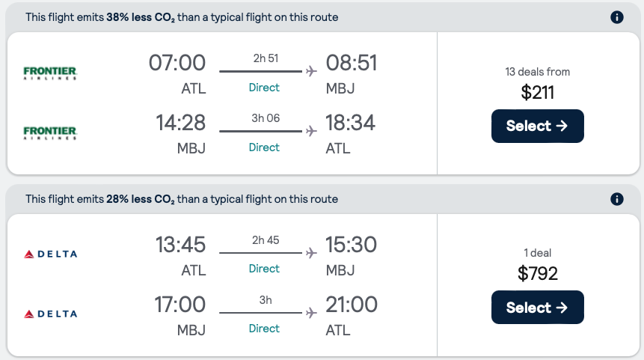Click the Direct label under the 3h 06 flight

[x=264, y=147]
